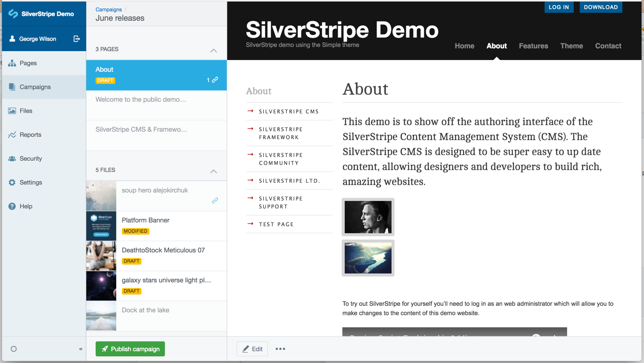
Task: Open Settings gear in sidebar
Action: point(12,183)
